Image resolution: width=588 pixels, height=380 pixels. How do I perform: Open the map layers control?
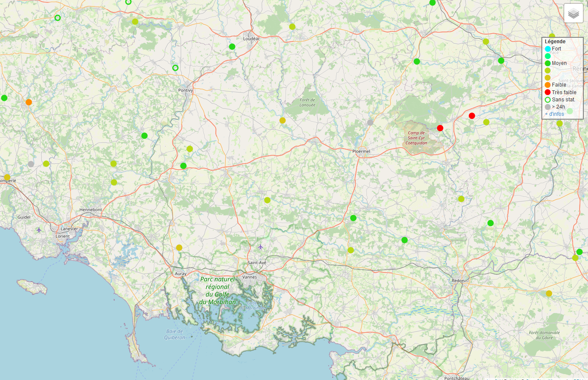click(573, 14)
